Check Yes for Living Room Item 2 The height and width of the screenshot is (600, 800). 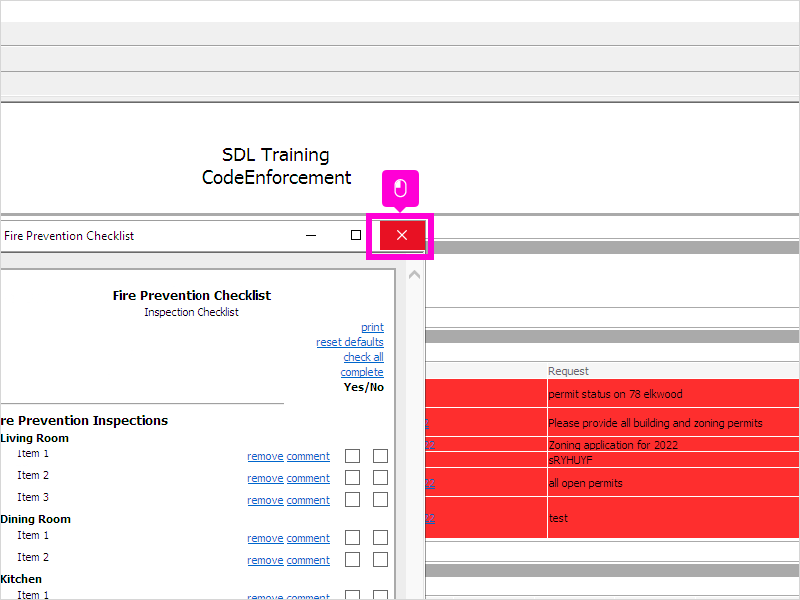pos(353,478)
